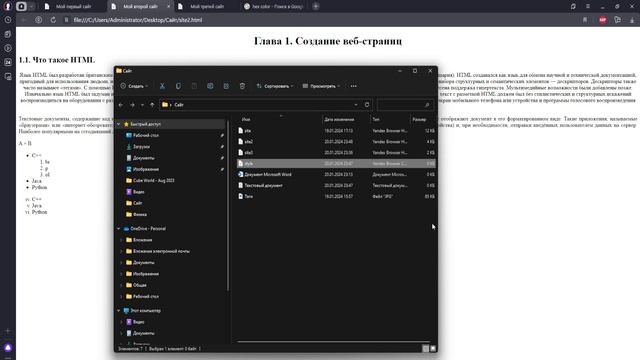Select the style file row

click(x=336, y=163)
